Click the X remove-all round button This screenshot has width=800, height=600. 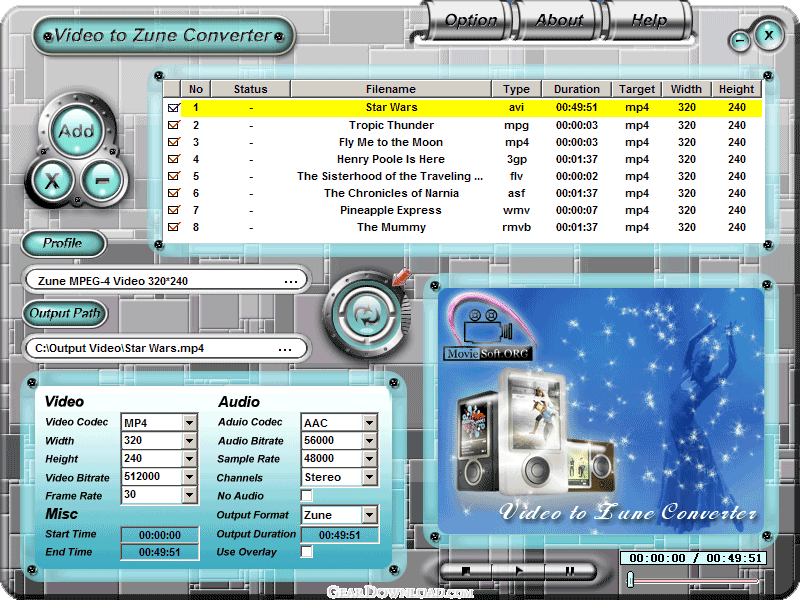click(x=52, y=180)
